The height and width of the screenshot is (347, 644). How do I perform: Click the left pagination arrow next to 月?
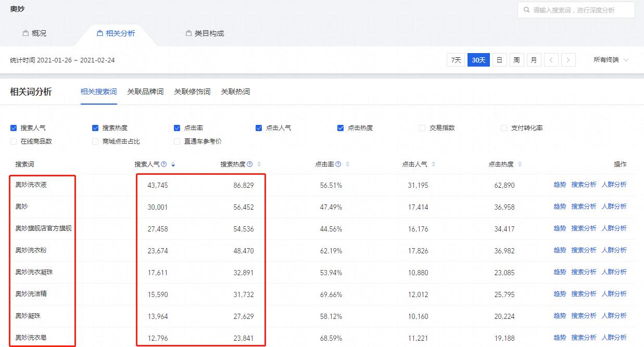coord(551,60)
